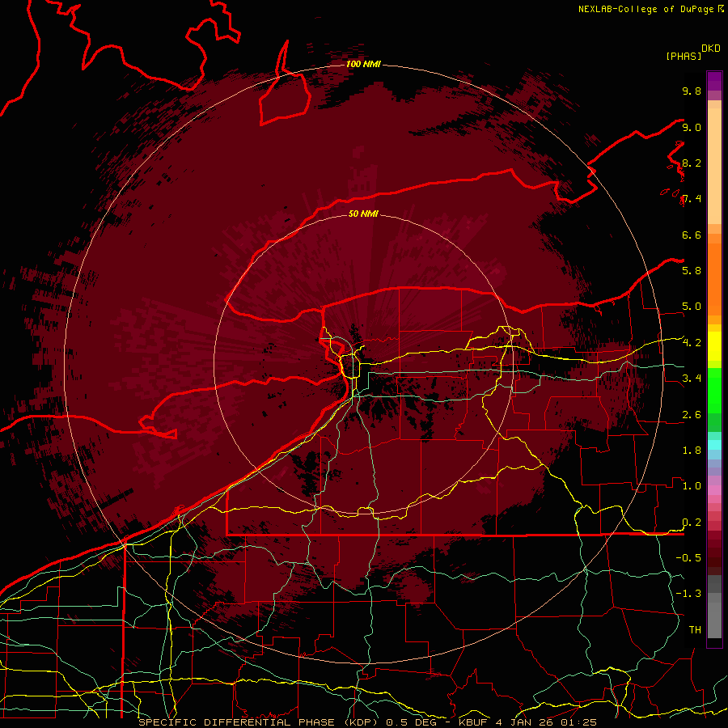Pick the purple band atop the color bar
The image size is (728, 728).
(x=714, y=81)
